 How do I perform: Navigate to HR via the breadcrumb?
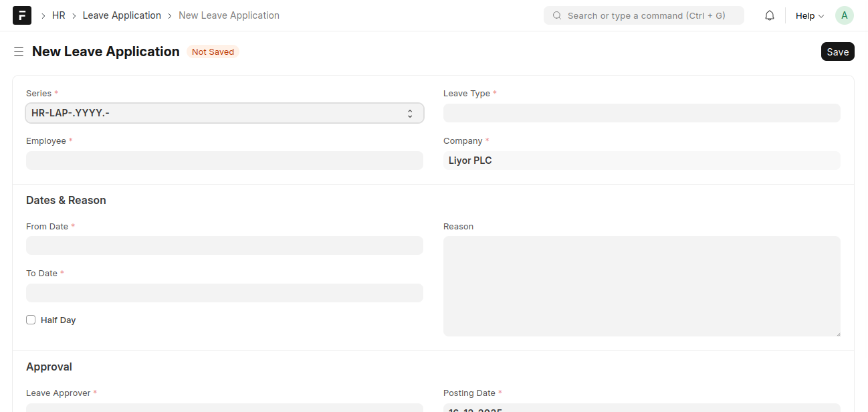pyautogui.click(x=58, y=15)
